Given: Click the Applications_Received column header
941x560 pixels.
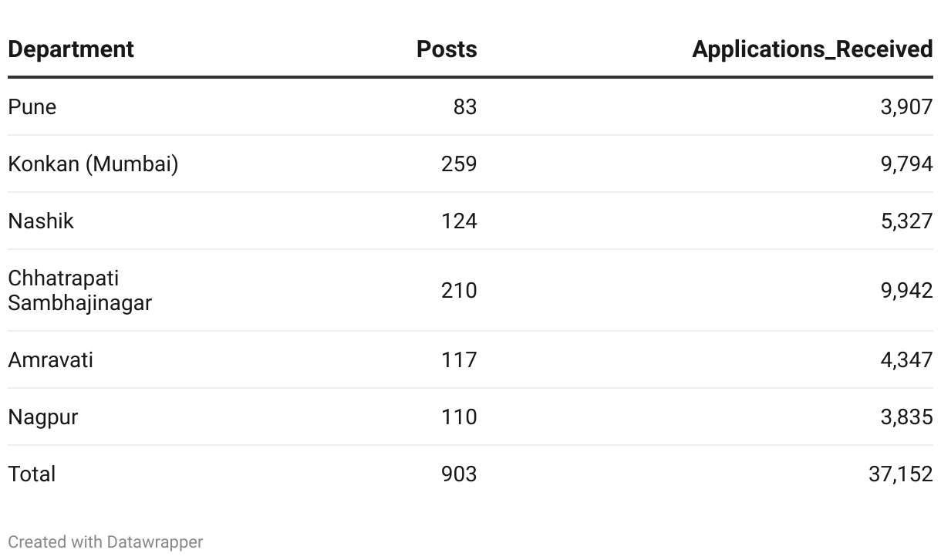Looking at the screenshot, I should point(811,49).
